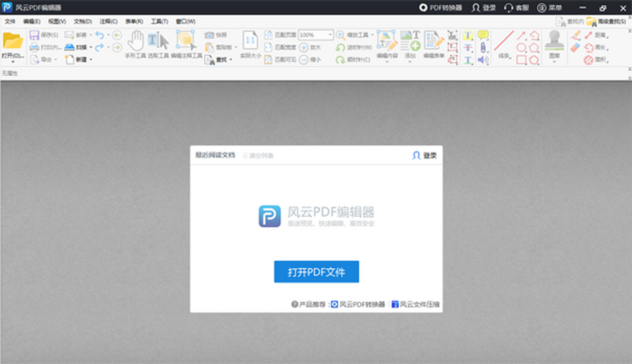Screen dimensions: 632x364
Task: Click the 打开PDF文件 button
Action: pos(316,272)
